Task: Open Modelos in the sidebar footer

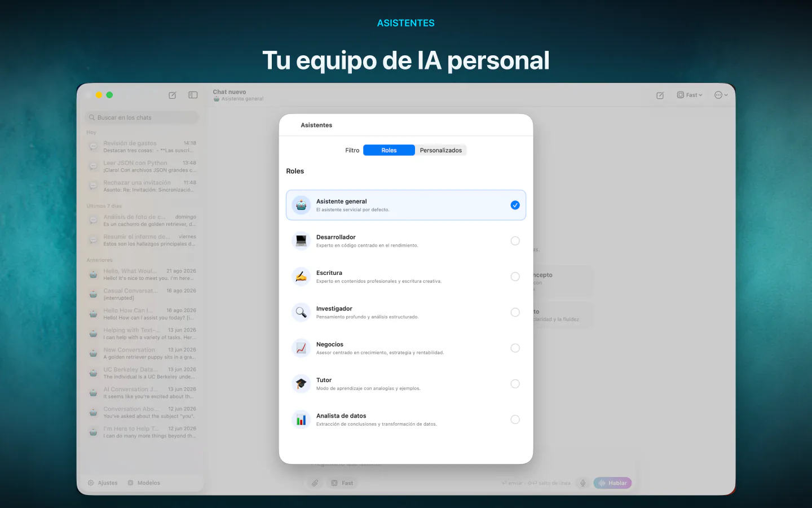Action: [144, 483]
